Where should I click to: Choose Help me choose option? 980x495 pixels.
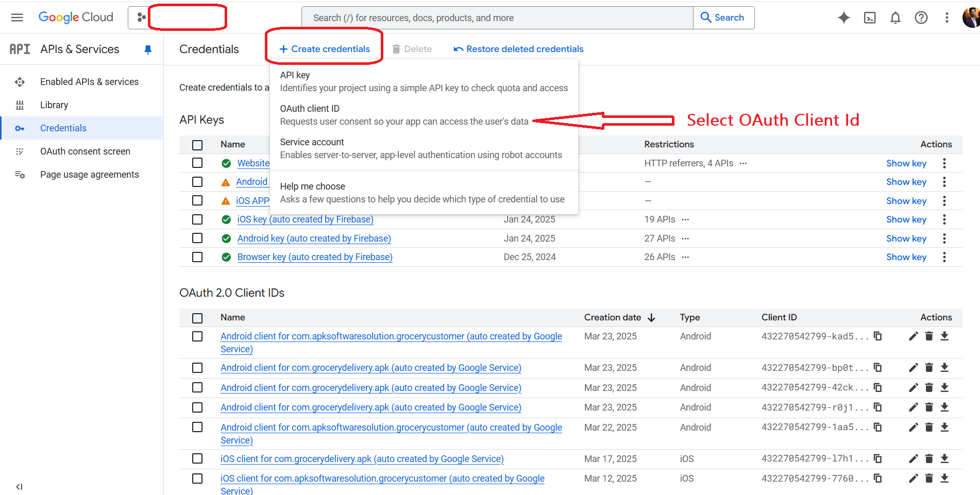pos(424,193)
